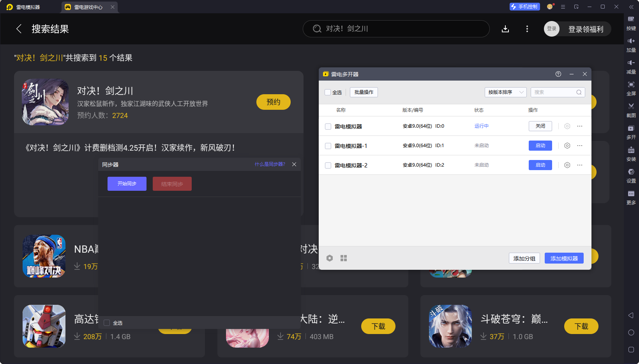The image size is (639, 364).
Task: Open the 对决！剑之川 game thumbnail
Action: [45, 102]
